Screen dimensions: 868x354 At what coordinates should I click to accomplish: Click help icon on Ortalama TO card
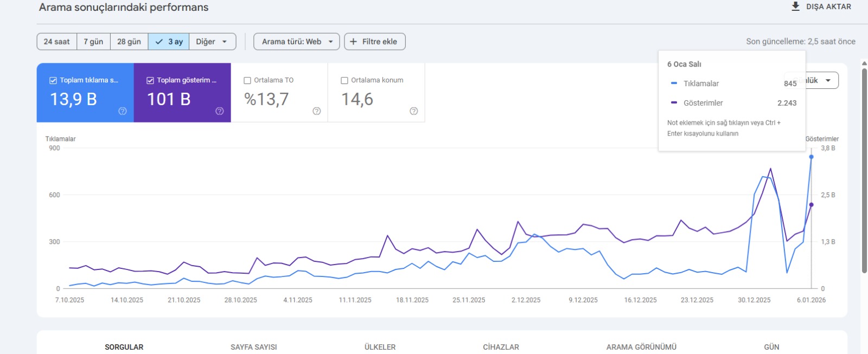[317, 111]
